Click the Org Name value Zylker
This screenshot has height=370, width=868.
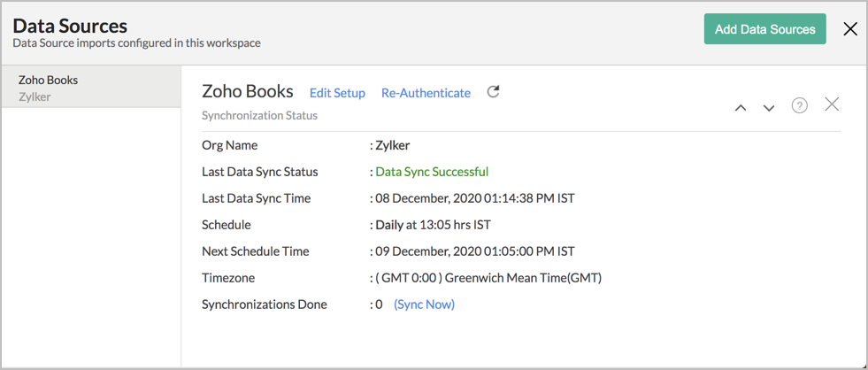click(393, 146)
